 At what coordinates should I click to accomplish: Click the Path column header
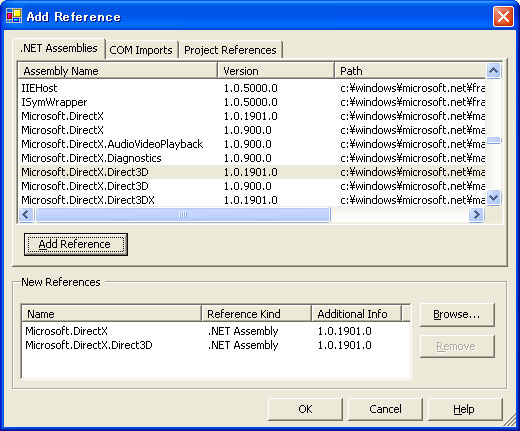(410, 71)
